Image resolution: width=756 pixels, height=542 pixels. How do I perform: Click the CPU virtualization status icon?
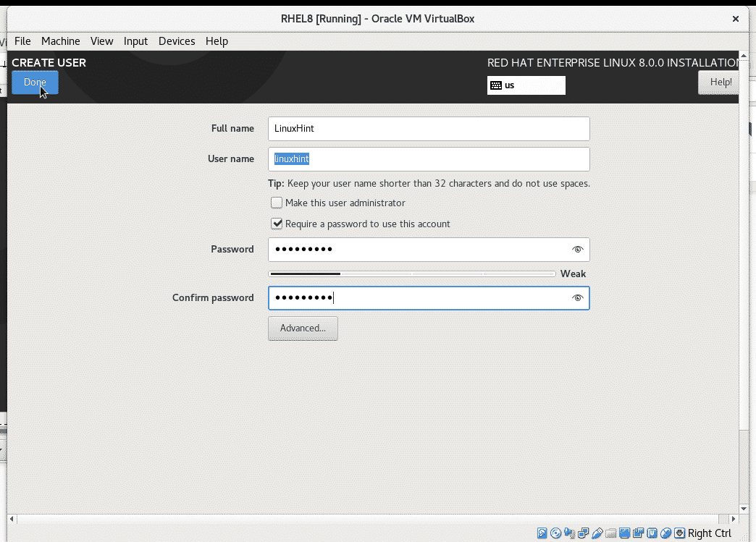(x=652, y=533)
